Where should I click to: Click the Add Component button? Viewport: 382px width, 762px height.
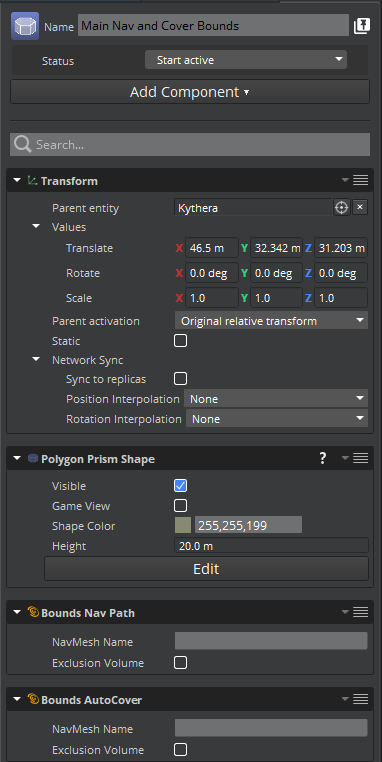click(190, 92)
